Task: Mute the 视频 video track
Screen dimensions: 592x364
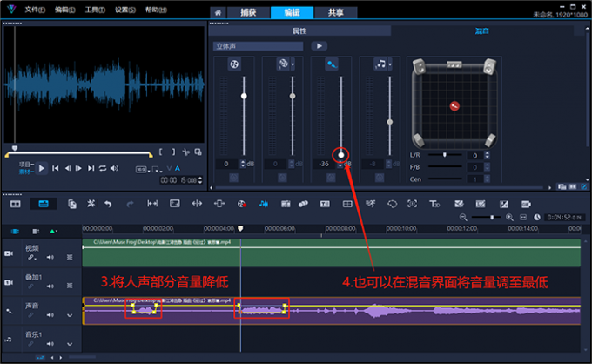Action: [50, 257]
